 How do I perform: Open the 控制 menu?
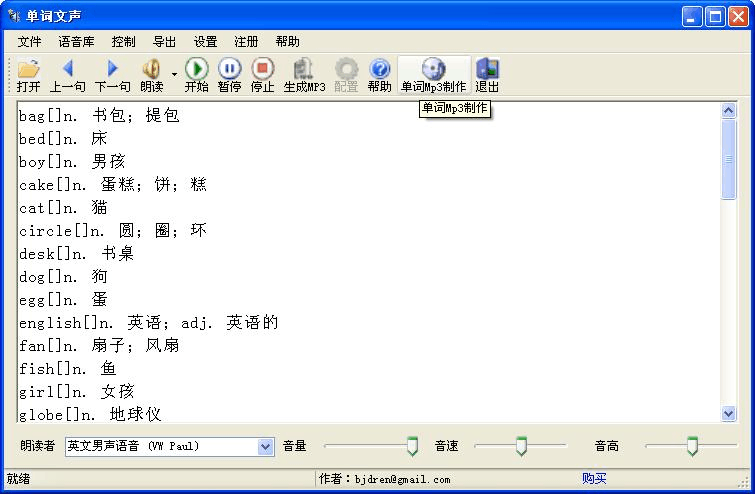pos(123,42)
